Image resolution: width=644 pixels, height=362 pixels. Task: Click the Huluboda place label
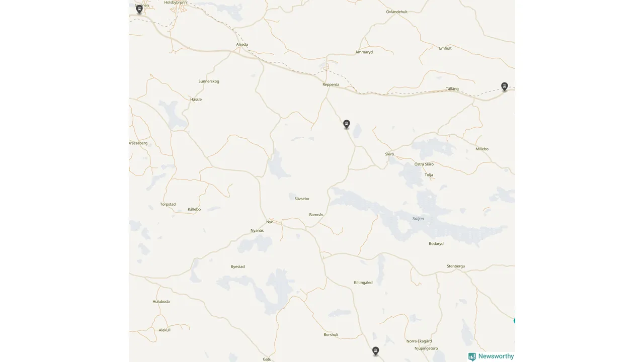pos(161,301)
